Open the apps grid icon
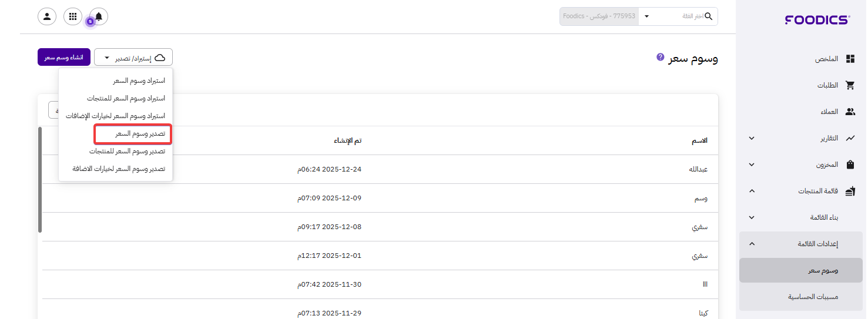 tap(73, 16)
